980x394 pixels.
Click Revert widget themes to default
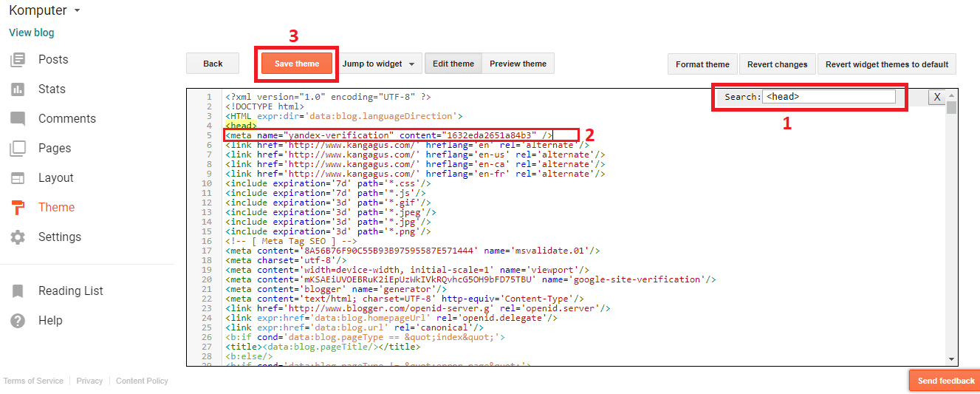[x=887, y=64]
